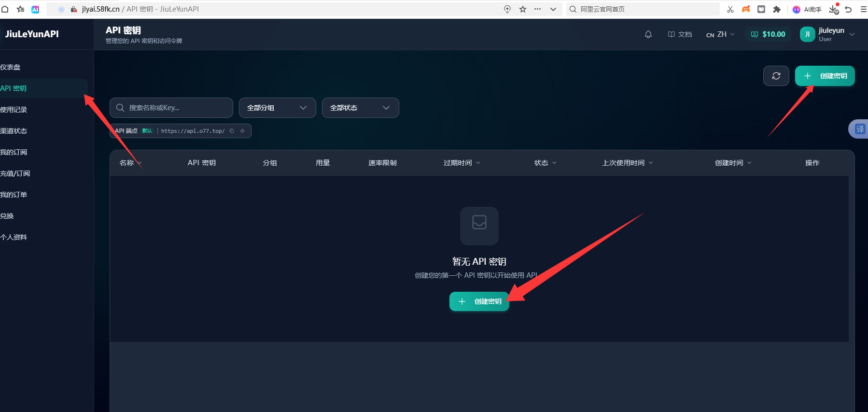The width and height of the screenshot is (868, 412).
Task: Click the reader book icon
Action: (x=761, y=9)
